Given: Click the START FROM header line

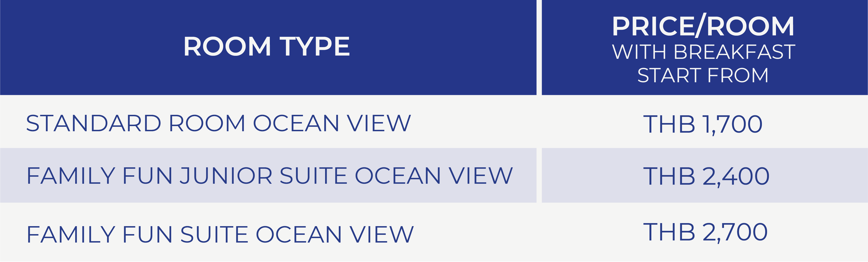Looking at the screenshot, I should click(x=703, y=75).
